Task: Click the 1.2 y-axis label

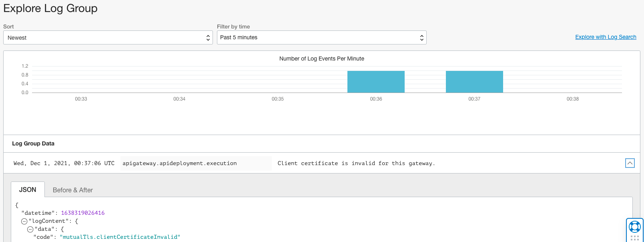Action: click(x=25, y=66)
